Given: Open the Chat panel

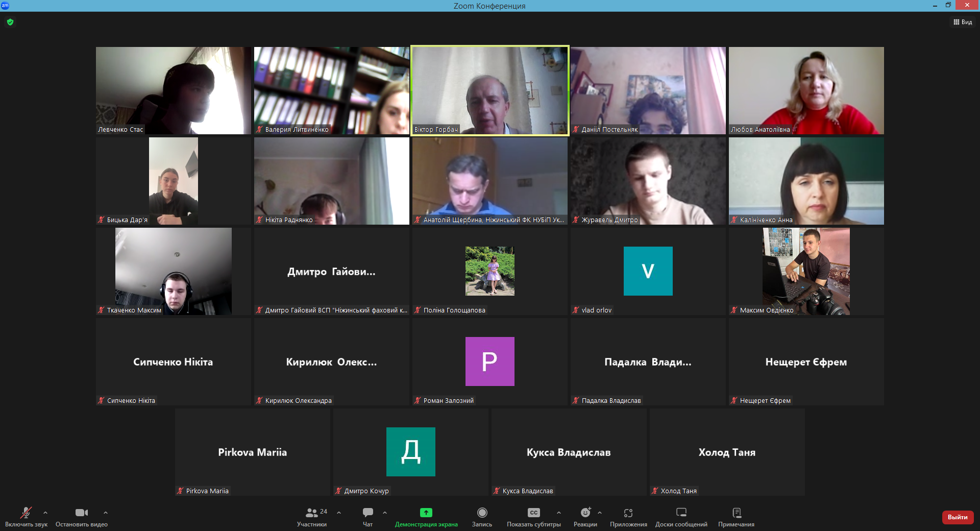Looking at the screenshot, I should [367, 513].
